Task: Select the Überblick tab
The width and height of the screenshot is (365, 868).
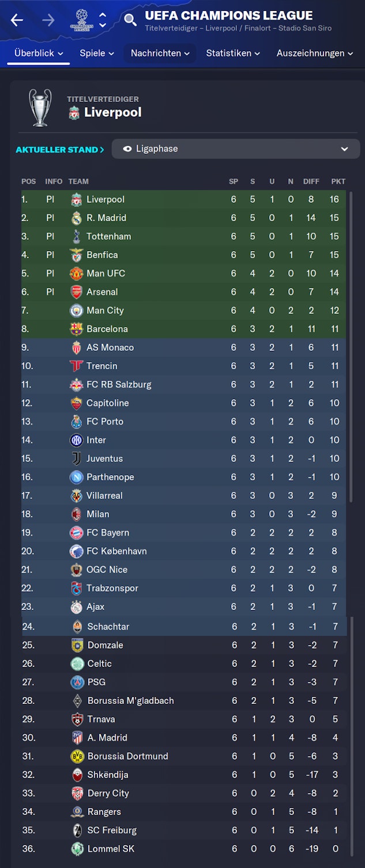Action: coord(39,53)
